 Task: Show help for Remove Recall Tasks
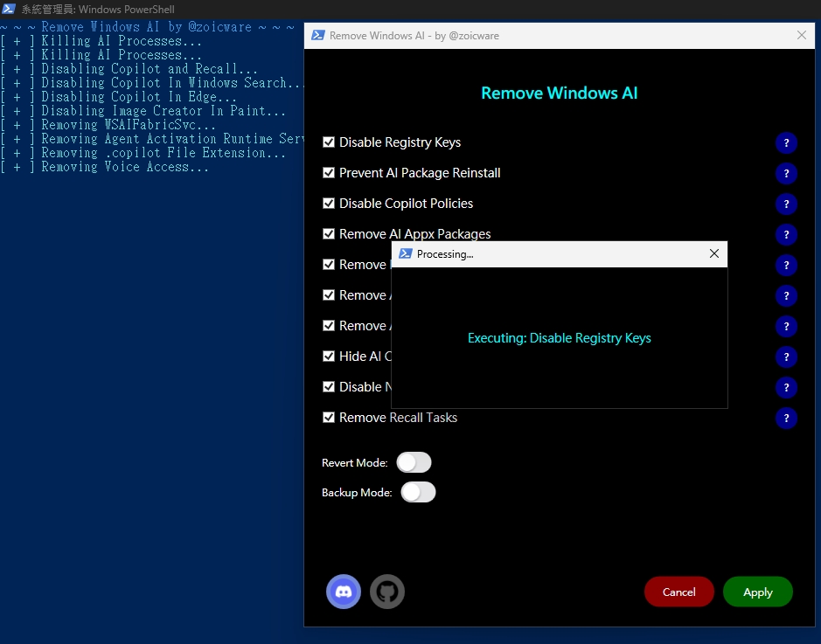coord(786,418)
